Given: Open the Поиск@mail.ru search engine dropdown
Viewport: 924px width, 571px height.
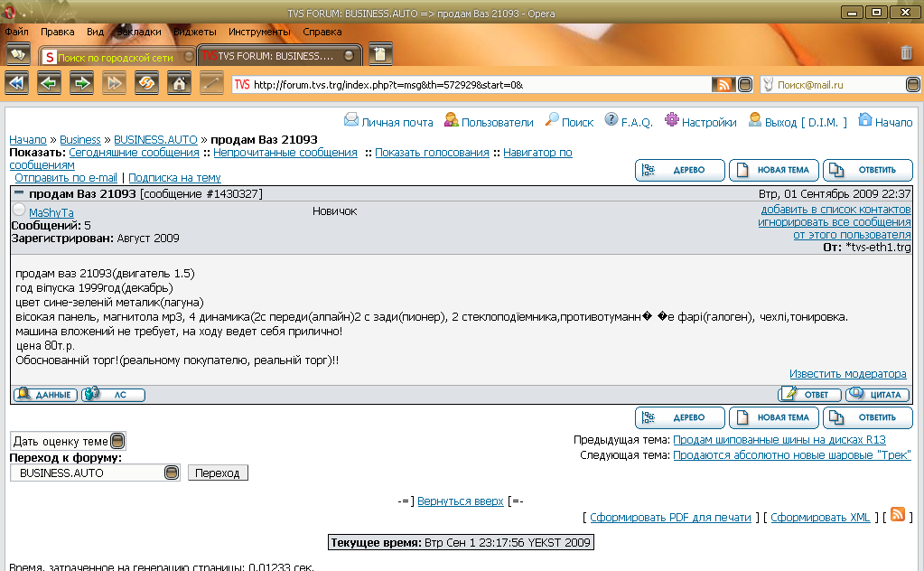Looking at the screenshot, I should 913,85.
